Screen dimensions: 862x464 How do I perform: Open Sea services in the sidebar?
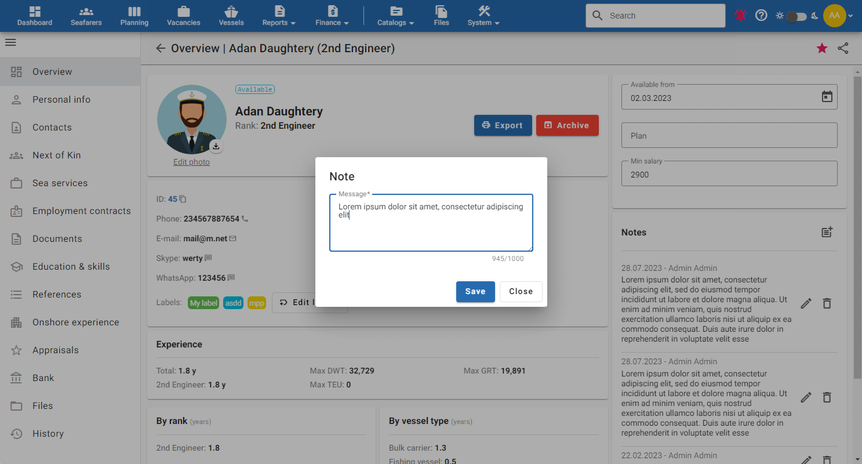click(x=60, y=183)
